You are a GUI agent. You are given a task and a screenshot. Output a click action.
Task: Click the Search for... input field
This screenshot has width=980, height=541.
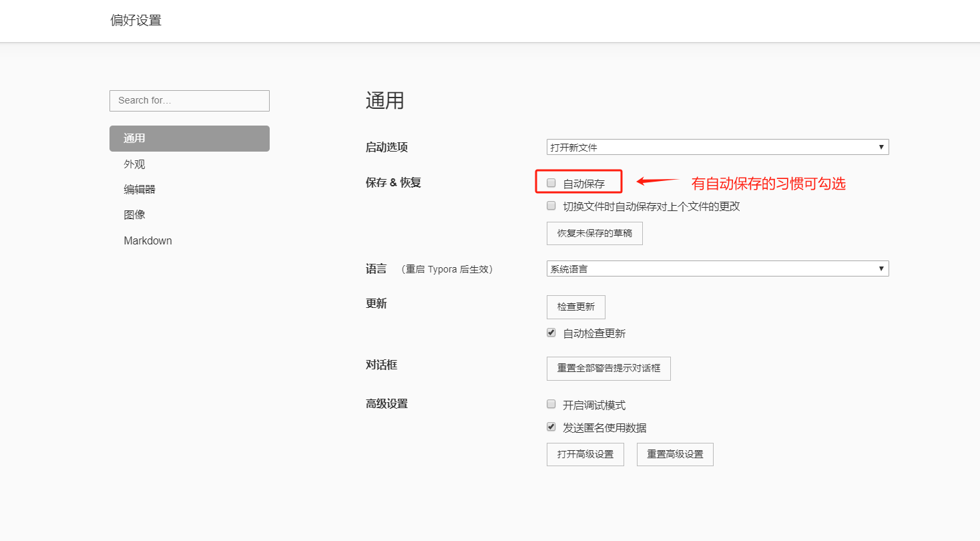point(189,101)
